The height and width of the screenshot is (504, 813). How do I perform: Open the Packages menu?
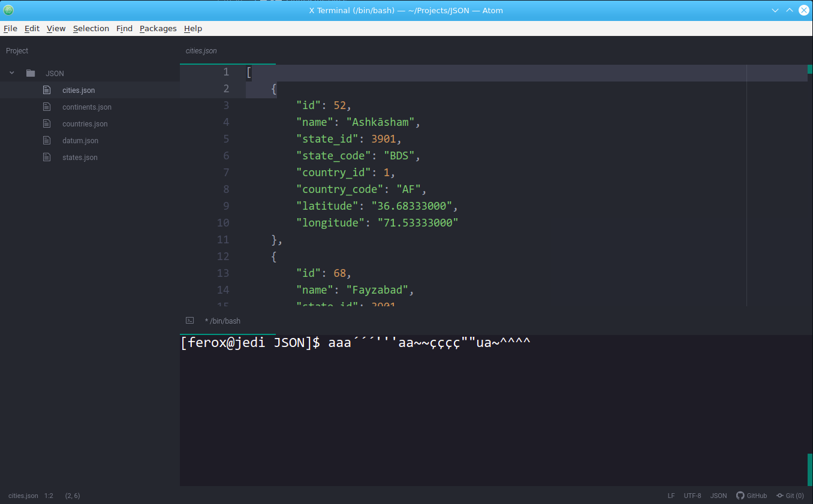[158, 28]
